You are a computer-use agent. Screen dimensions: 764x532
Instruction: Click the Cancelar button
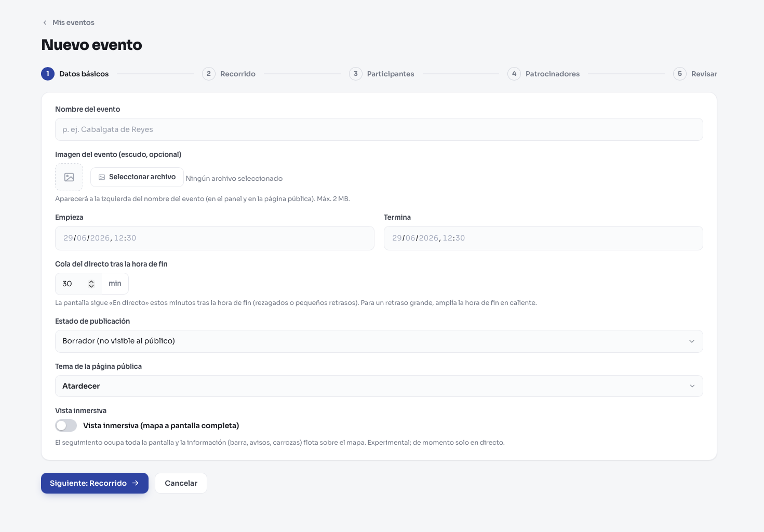181,483
